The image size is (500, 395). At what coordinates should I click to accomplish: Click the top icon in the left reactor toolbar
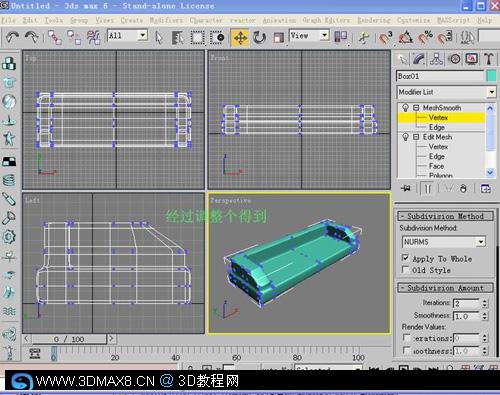(x=9, y=63)
